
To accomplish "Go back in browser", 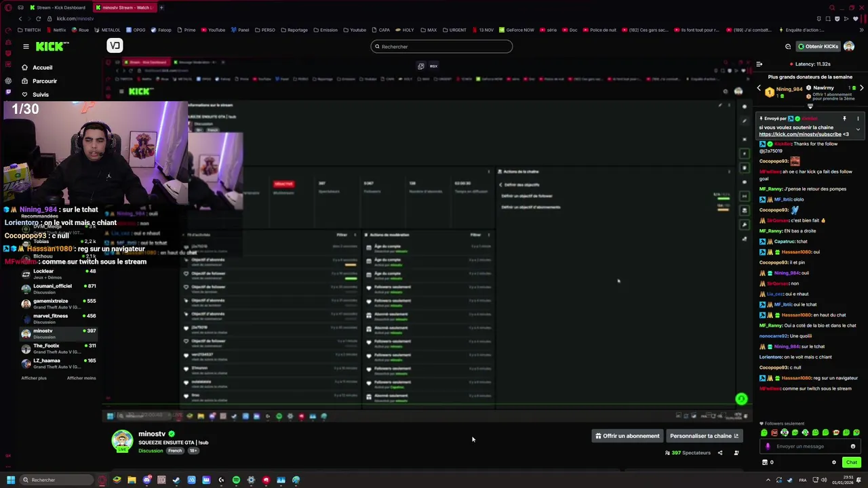I will [20, 19].
